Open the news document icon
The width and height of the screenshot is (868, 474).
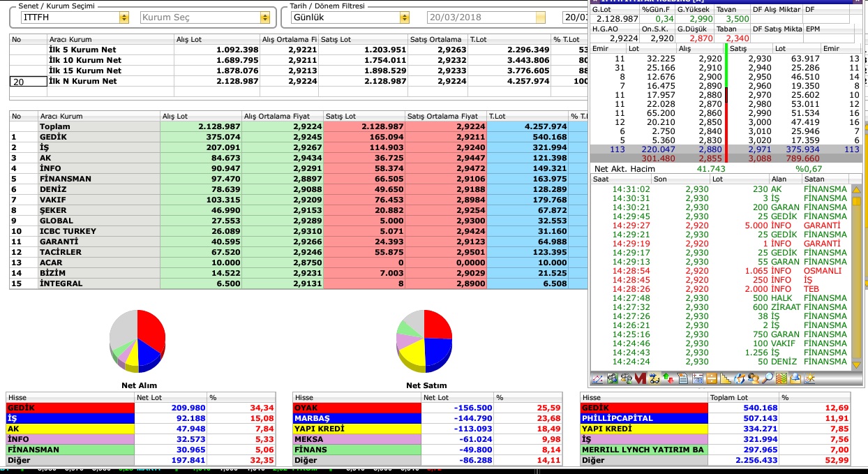682,379
